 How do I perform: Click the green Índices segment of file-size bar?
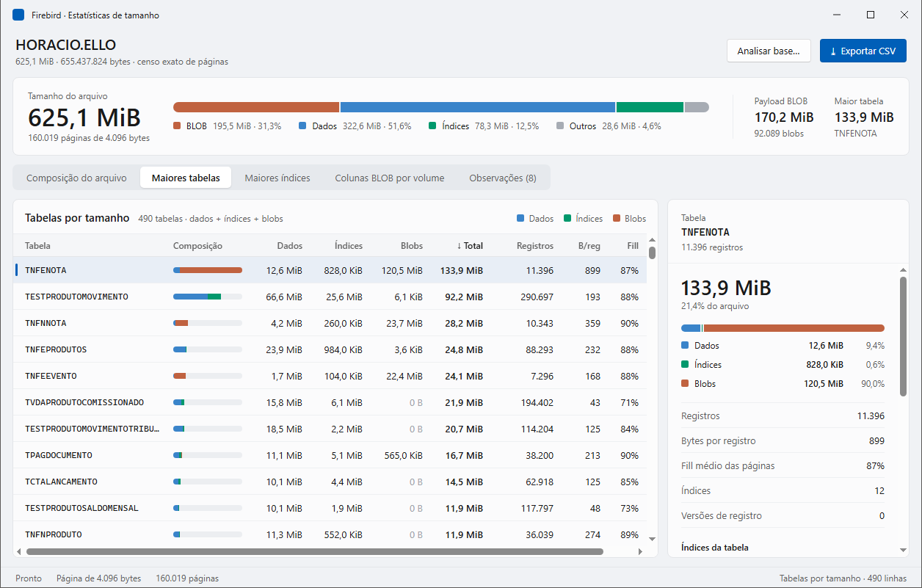(650, 107)
